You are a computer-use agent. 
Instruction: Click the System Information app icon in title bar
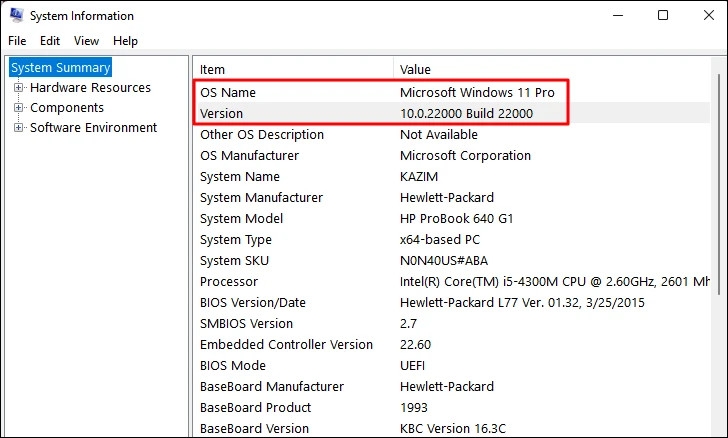17,15
